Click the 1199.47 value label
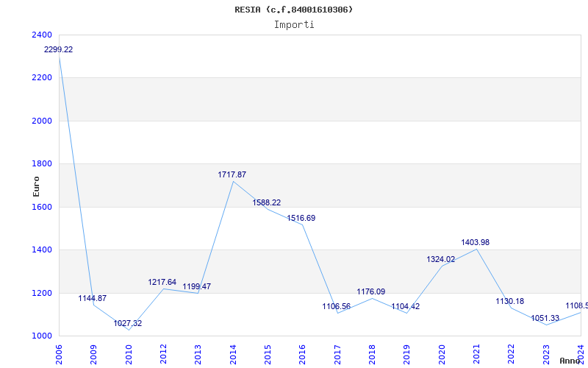The image size is (588, 368). (197, 286)
